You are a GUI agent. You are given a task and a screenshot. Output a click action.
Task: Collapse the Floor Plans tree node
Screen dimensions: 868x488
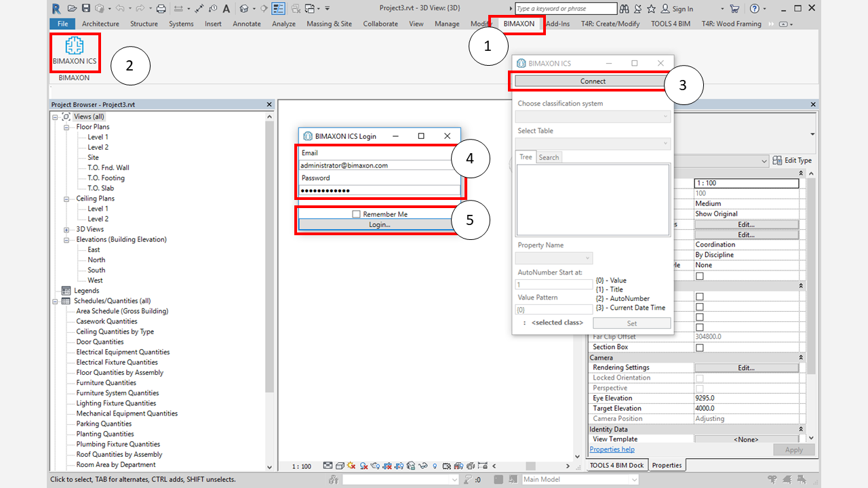click(66, 127)
